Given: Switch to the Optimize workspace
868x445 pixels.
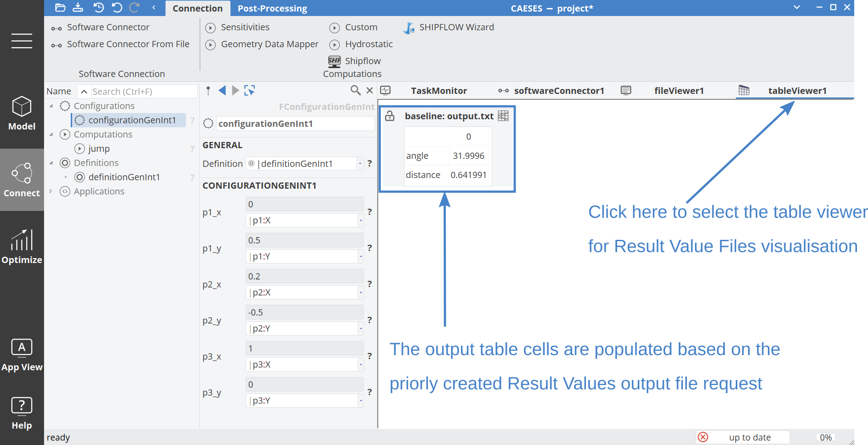Looking at the screenshot, I should click(22, 247).
